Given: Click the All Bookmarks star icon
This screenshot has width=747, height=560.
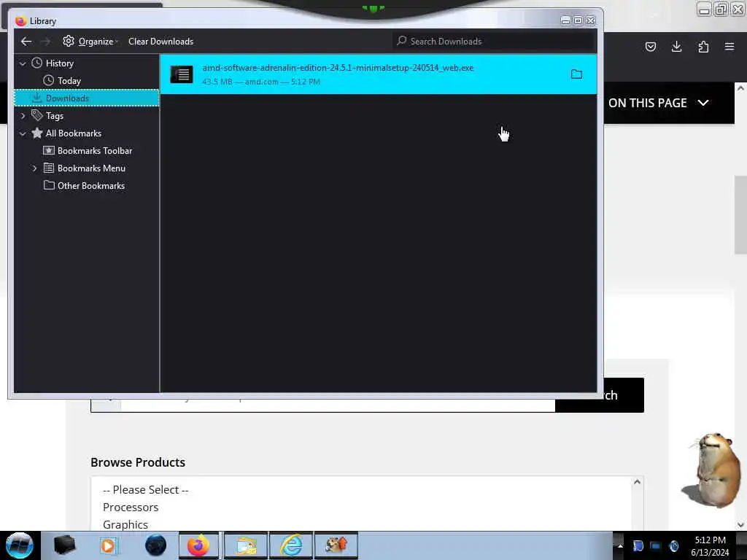Looking at the screenshot, I should (36, 133).
